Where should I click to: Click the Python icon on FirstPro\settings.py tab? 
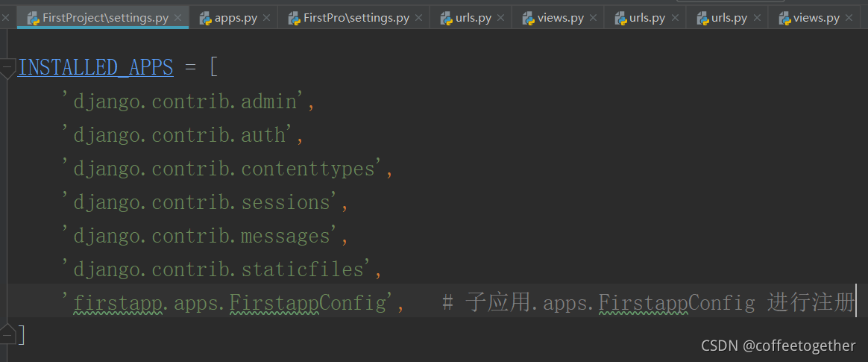[x=294, y=18]
